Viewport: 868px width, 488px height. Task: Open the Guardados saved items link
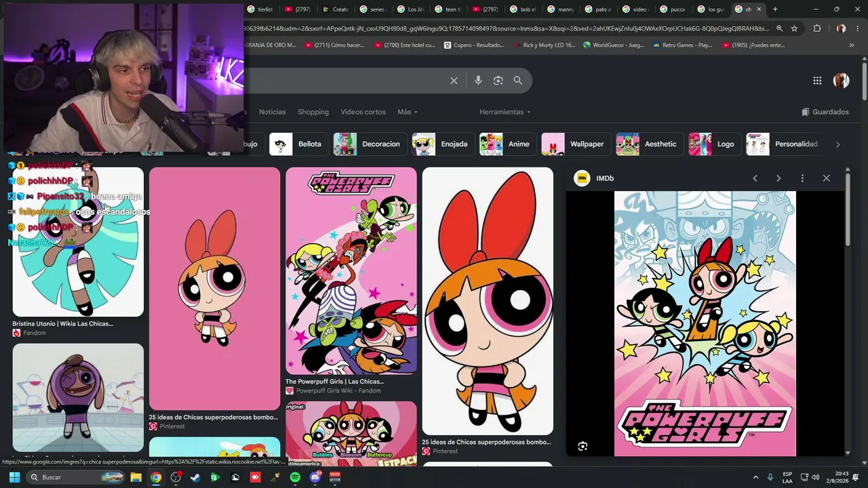825,112
